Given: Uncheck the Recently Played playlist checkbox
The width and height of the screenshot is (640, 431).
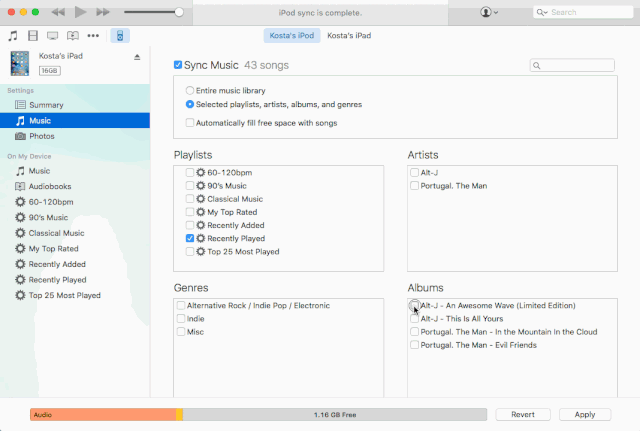Looking at the screenshot, I should click(x=190, y=238).
